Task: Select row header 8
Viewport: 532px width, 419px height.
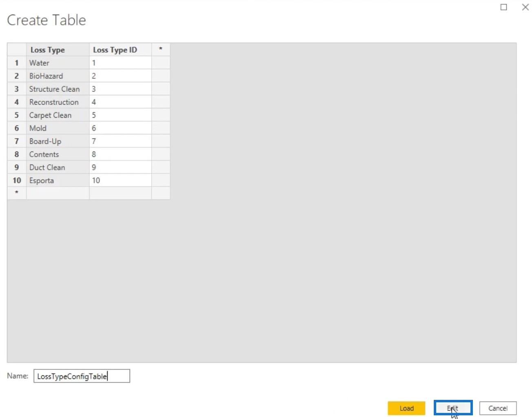Action: [17, 154]
